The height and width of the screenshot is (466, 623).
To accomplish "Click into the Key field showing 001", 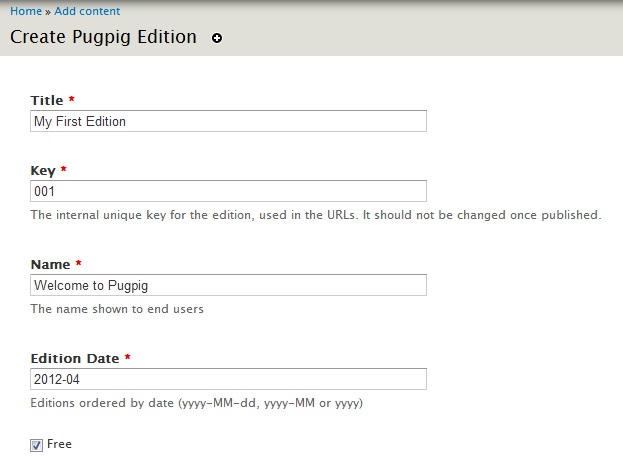I will pos(228,191).
